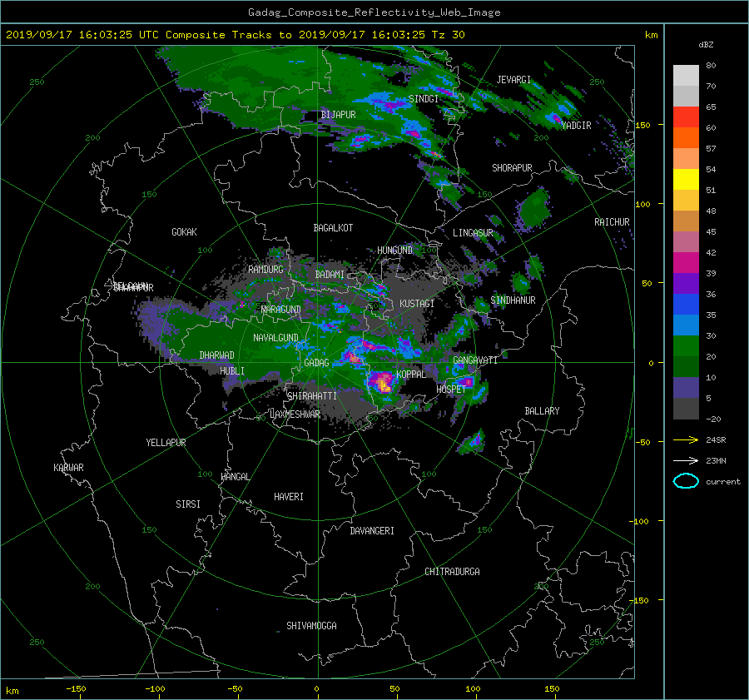The width and height of the screenshot is (749, 700).
Task: Click the GOKAK city label
Action: (x=184, y=232)
